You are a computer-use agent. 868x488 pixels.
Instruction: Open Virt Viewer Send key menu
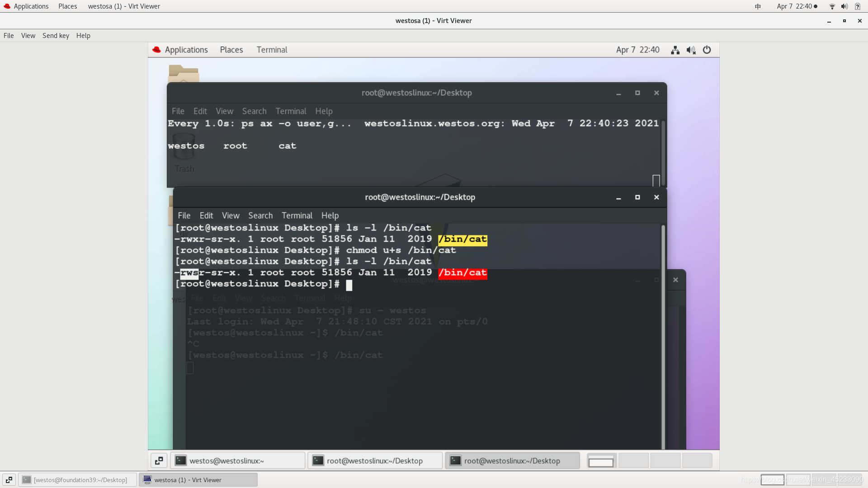click(x=56, y=36)
